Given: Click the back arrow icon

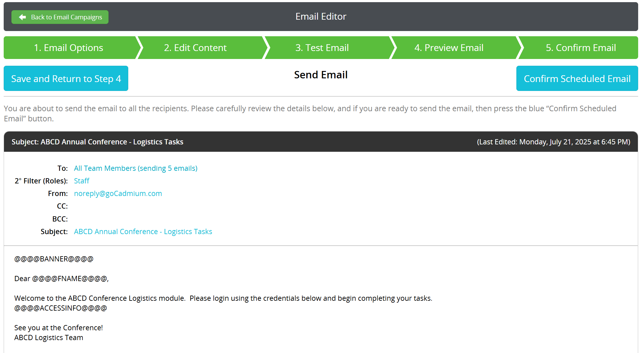Looking at the screenshot, I should pyautogui.click(x=22, y=17).
